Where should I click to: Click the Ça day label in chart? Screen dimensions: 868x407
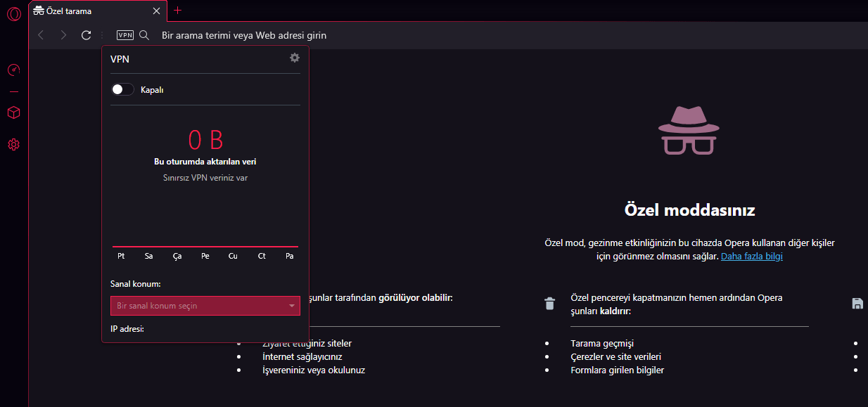pos(177,256)
